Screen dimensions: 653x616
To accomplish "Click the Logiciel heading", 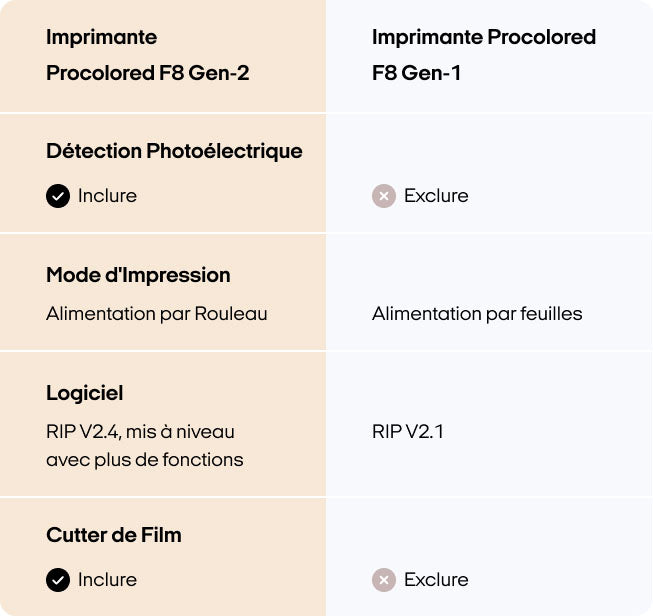I will (x=85, y=393).
